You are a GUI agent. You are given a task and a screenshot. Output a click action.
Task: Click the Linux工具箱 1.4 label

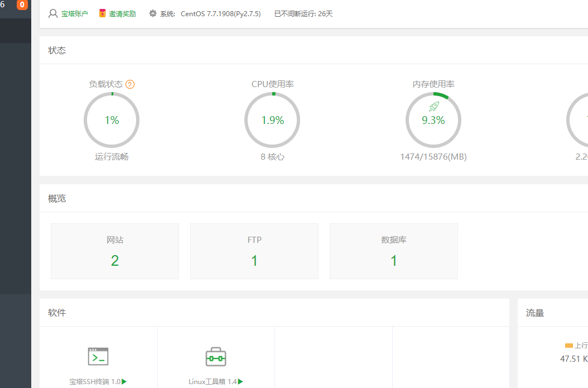(x=213, y=382)
